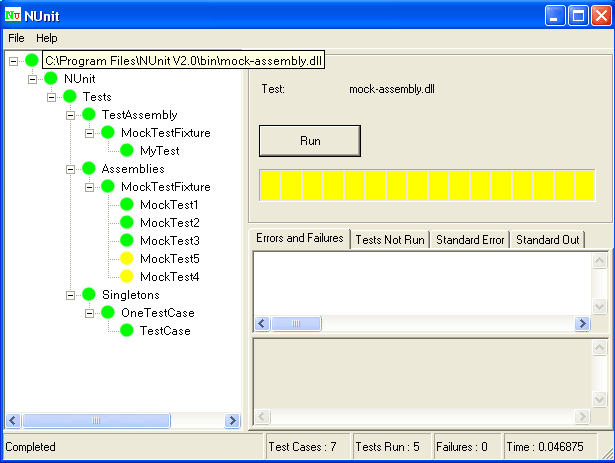615x463 pixels.
Task: Click the mock-assembly.dll test name label
Action: pos(392,89)
